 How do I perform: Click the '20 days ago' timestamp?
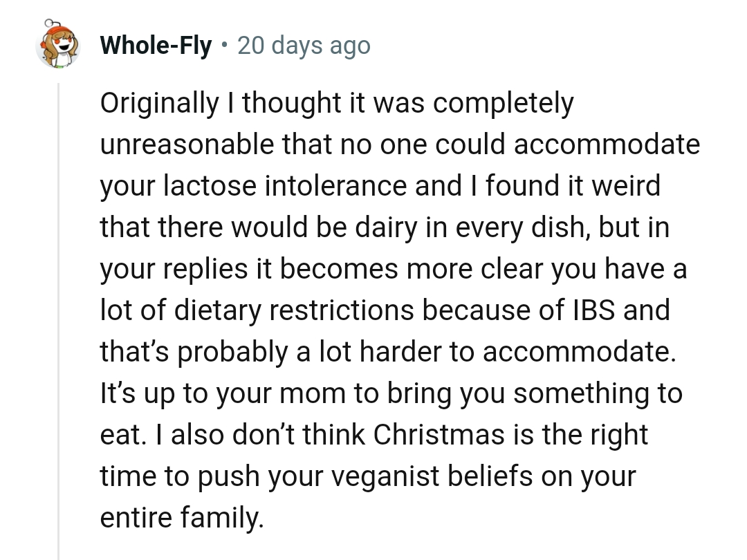pyautogui.click(x=304, y=46)
